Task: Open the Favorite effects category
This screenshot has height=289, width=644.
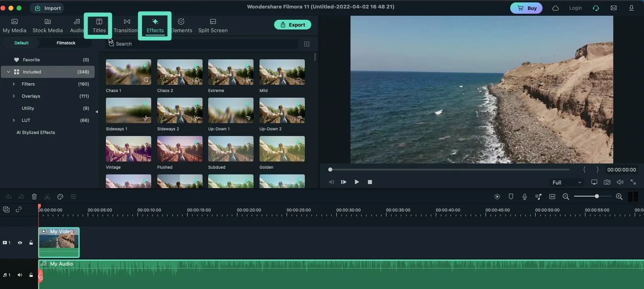Action: (48, 60)
